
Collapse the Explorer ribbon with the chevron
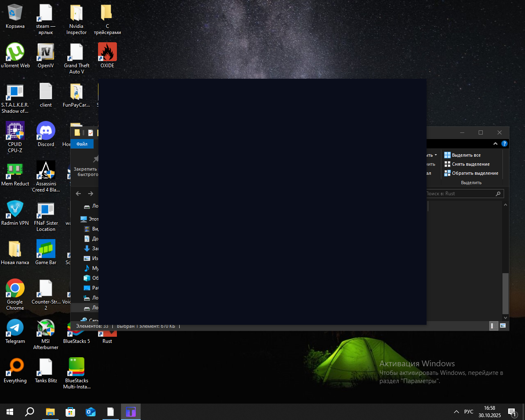coord(495,144)
